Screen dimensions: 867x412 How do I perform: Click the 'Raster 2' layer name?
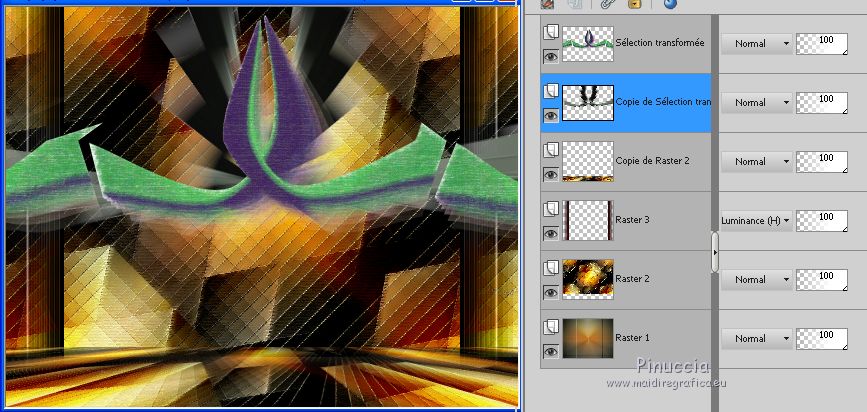[x=633, y=279]
